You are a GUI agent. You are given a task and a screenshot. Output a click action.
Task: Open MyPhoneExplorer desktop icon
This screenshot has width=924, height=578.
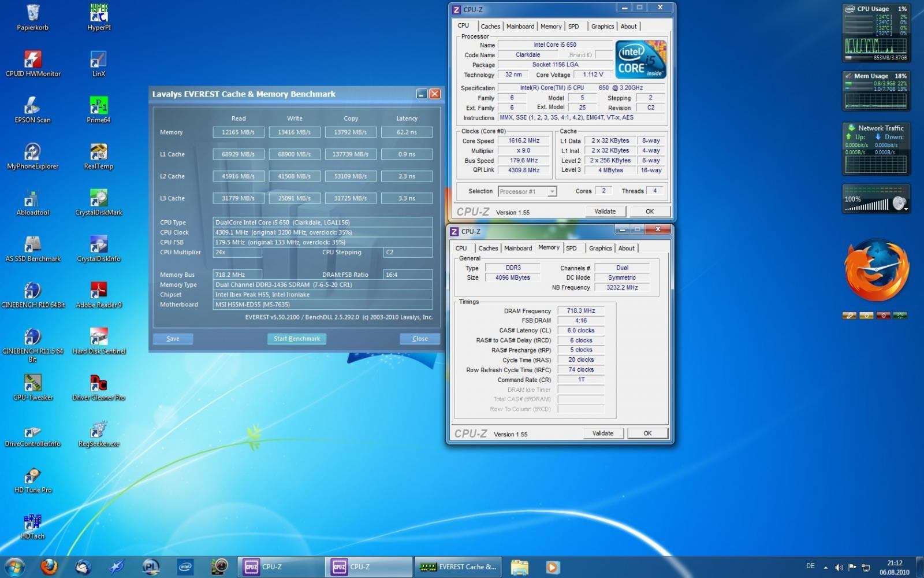(33, 156)
